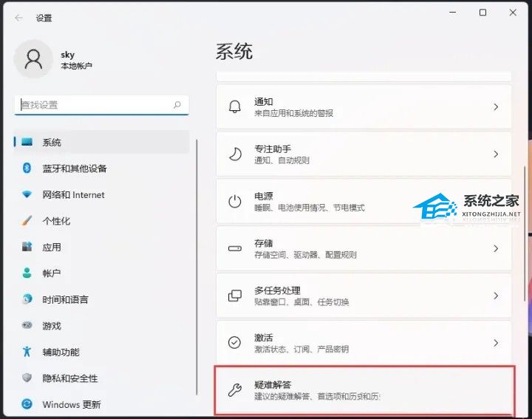The image size is (532, 419).
Task: Open the 激活 settings title
Action: (264, 337)
